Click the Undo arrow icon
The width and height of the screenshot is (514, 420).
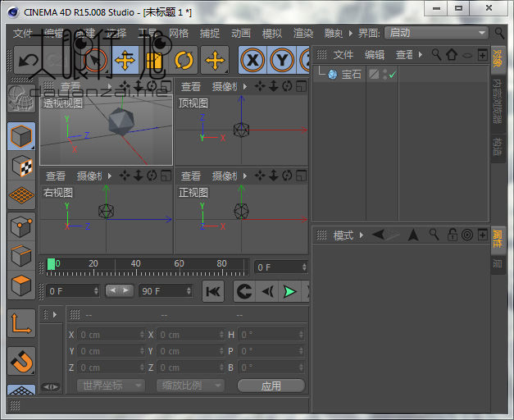29,61
